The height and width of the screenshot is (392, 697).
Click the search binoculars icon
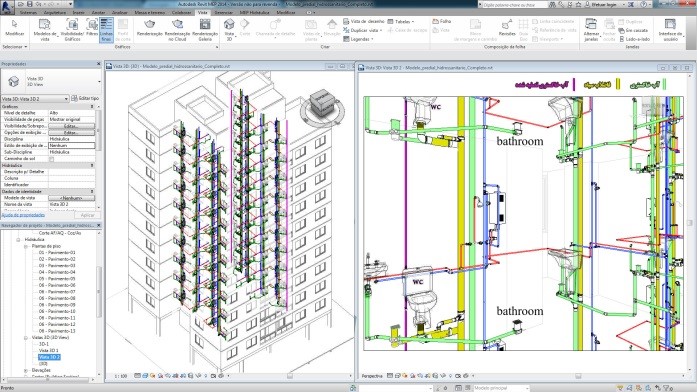click(553, 4)
